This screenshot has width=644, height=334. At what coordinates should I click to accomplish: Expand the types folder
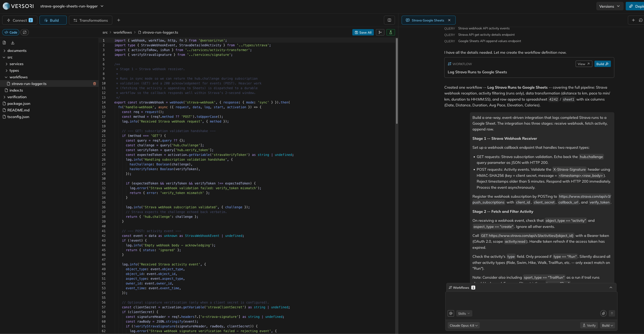pyautogui.click(x=14, y=70)
